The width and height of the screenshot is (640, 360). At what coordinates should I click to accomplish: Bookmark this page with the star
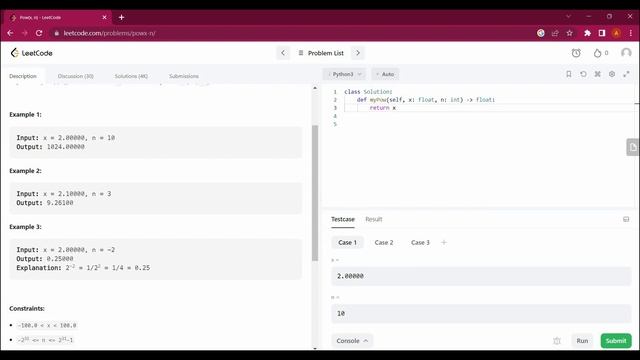coord(570,33)
